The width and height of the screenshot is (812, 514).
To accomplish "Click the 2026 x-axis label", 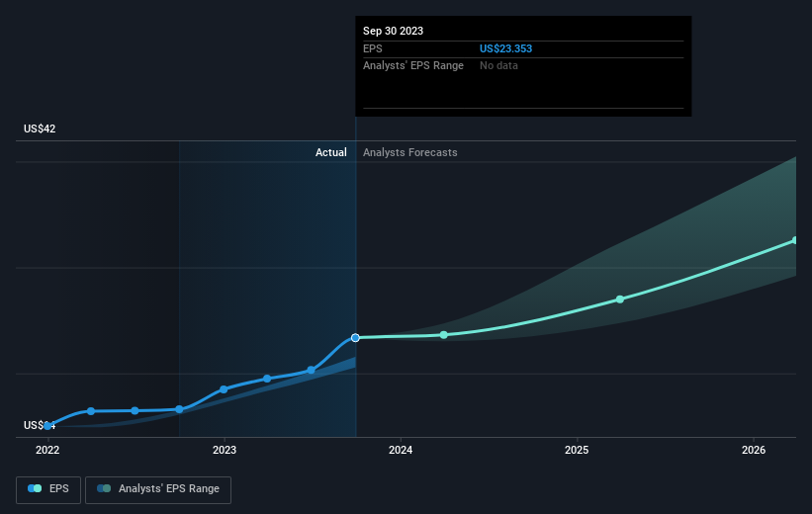I will tap(754, 451).
